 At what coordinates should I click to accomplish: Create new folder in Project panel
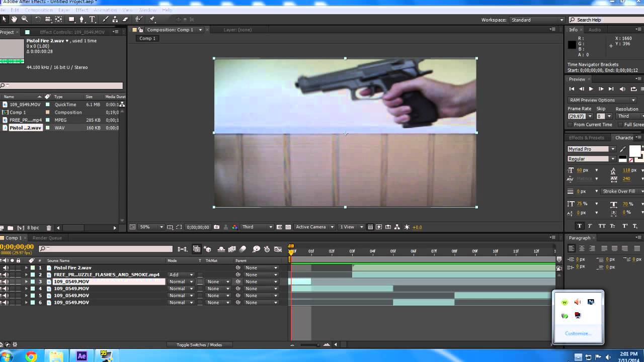[x=10, y=228]
